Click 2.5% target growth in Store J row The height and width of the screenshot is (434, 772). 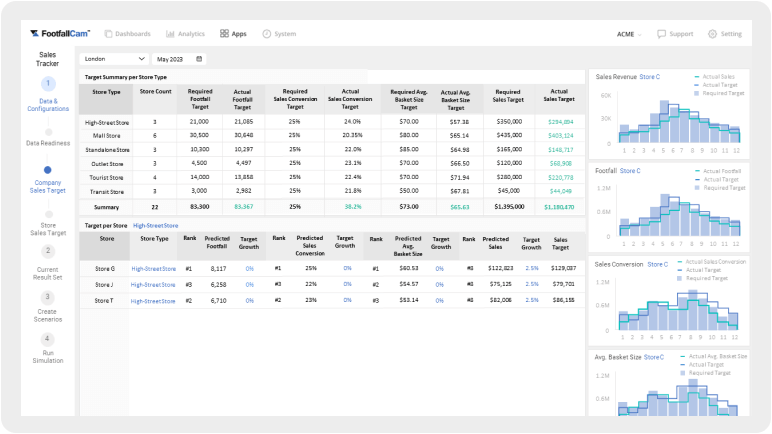tap(532, 284)
